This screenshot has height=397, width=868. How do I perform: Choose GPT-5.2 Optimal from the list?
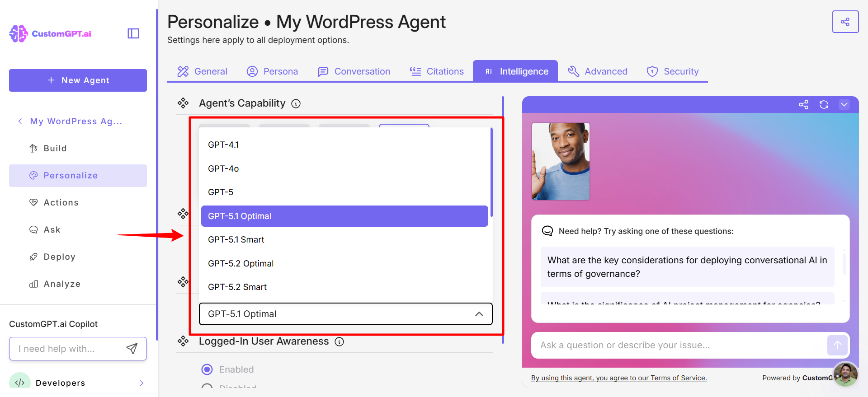click(x=344, y=263)
